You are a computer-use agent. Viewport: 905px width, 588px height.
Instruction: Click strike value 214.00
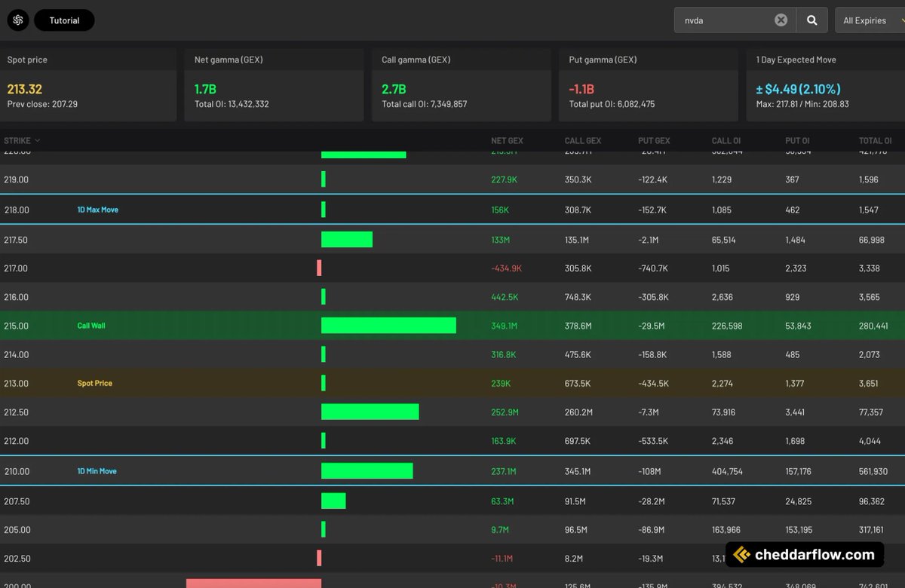16,354
